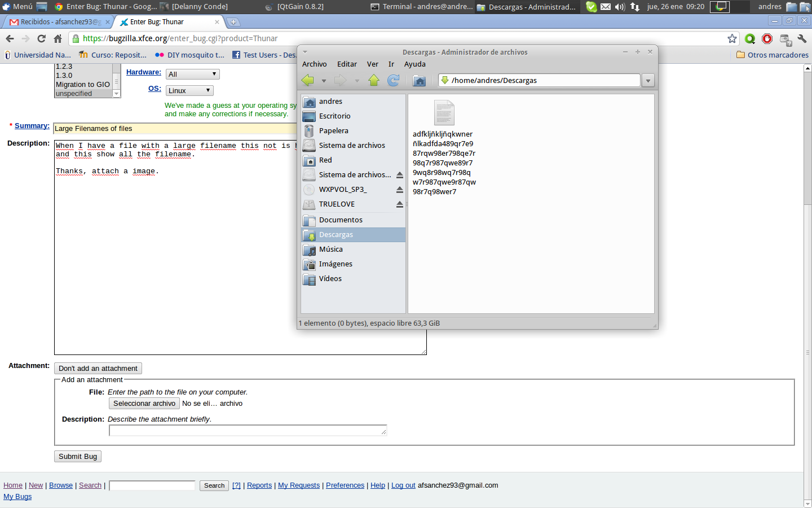Eject the WXPVOL_SP3_ volume
The height and width of the screenshot is (508, 812).
point(399,190)
